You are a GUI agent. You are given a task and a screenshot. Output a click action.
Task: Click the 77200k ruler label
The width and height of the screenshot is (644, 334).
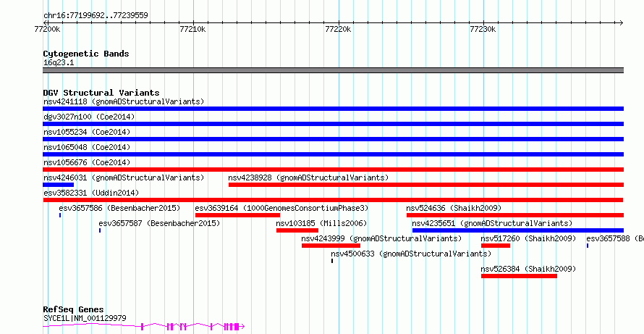(x=47, y=30)
